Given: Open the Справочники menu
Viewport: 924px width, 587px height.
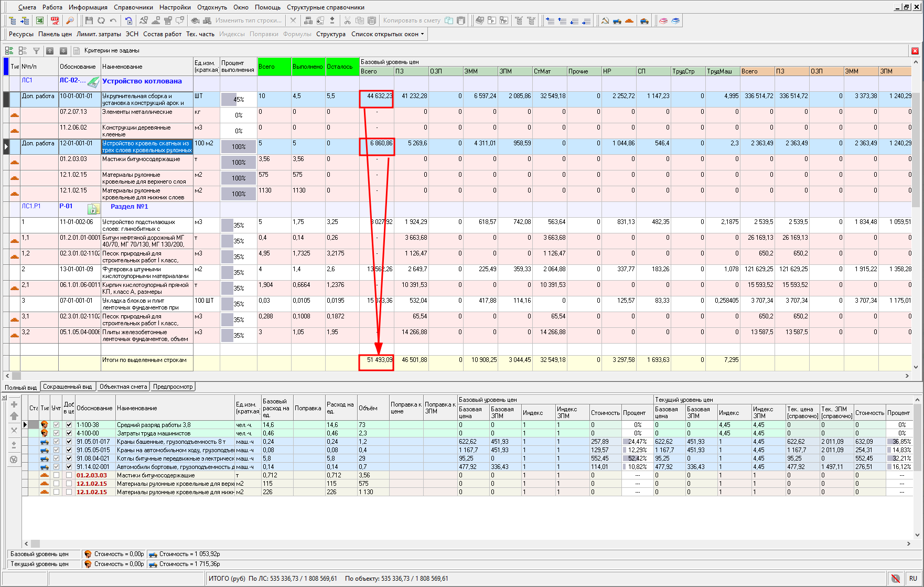Looking at the screenshot, I should click(133, 7).
